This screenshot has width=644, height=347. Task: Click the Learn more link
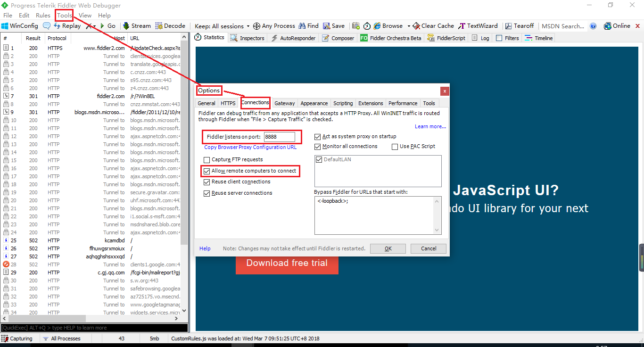pos(430,126)
